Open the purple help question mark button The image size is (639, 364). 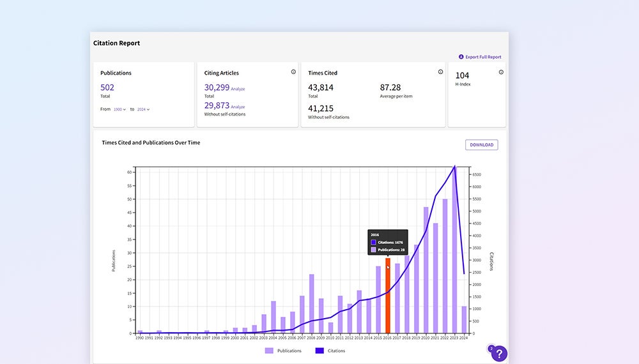(x=498, y=353)
